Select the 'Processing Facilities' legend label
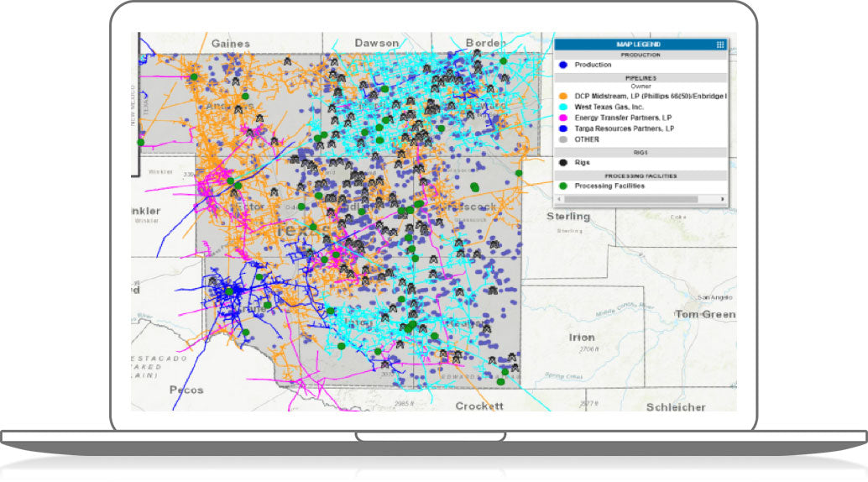The width and height of the screenshot is (868, 482). pyautogui.click(x=609, y=186)
